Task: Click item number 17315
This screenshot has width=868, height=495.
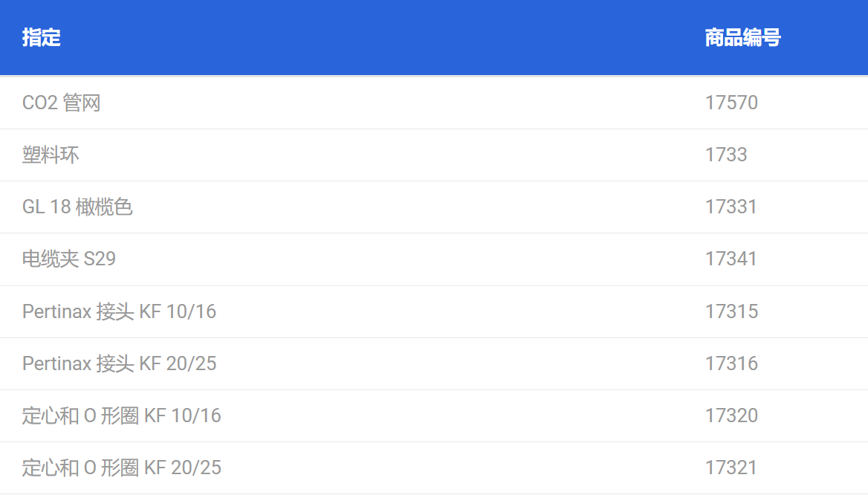Action: tap(731, 311)
